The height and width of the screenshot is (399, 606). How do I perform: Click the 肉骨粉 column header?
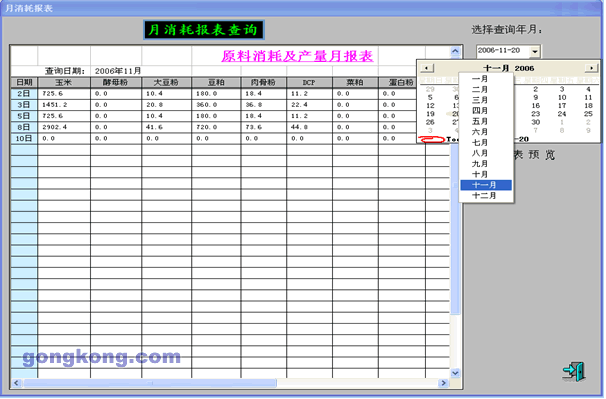[263, 83]
